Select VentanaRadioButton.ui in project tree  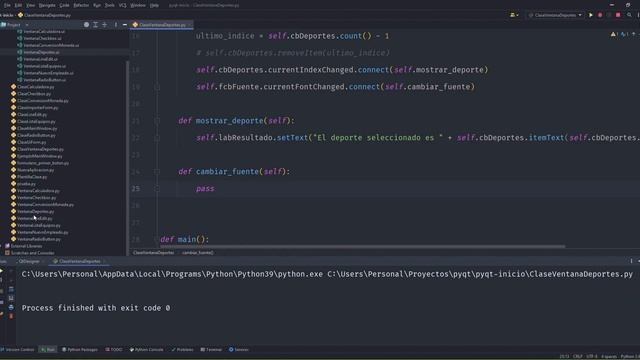tap(41, 80)
